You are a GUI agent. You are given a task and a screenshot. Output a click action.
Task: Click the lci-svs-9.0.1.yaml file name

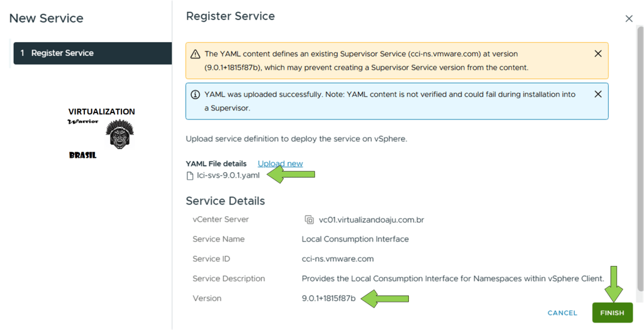click(228, 175)
